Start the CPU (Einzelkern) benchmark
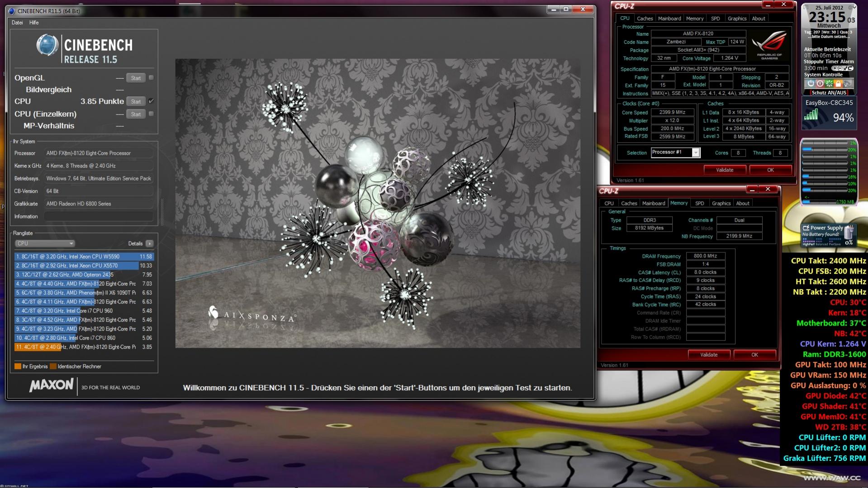The width and height of the screenshot is (868, 488). [136, 114]
